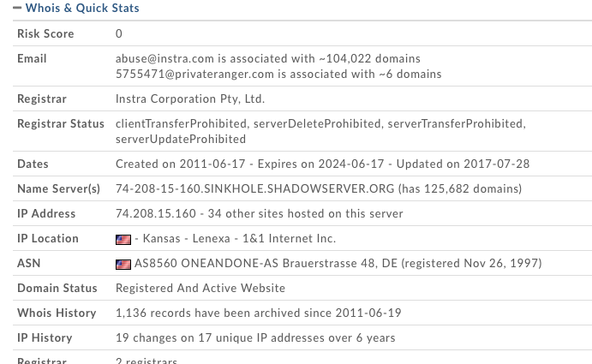Click registrar Instra Corporation Pty, Ltd.
This screenshot has height=364, width=592.
(190, 99)
